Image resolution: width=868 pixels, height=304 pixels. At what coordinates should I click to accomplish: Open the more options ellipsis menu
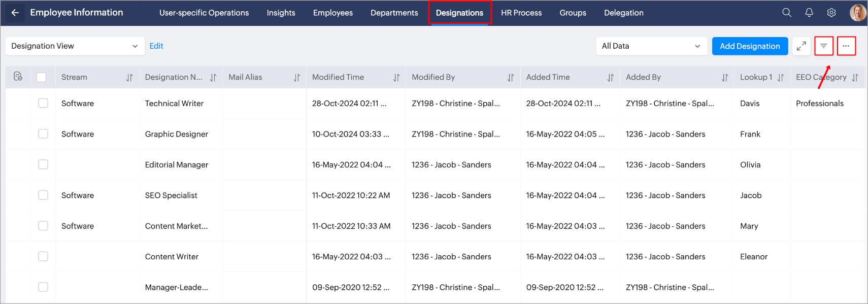pos(846,46)
